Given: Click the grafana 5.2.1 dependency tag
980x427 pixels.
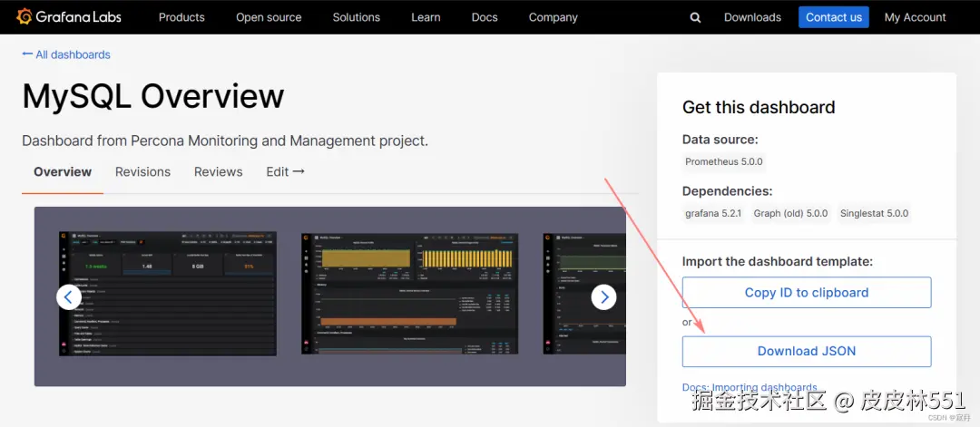Looking at the screenshot, I should (x=713, y=214).
